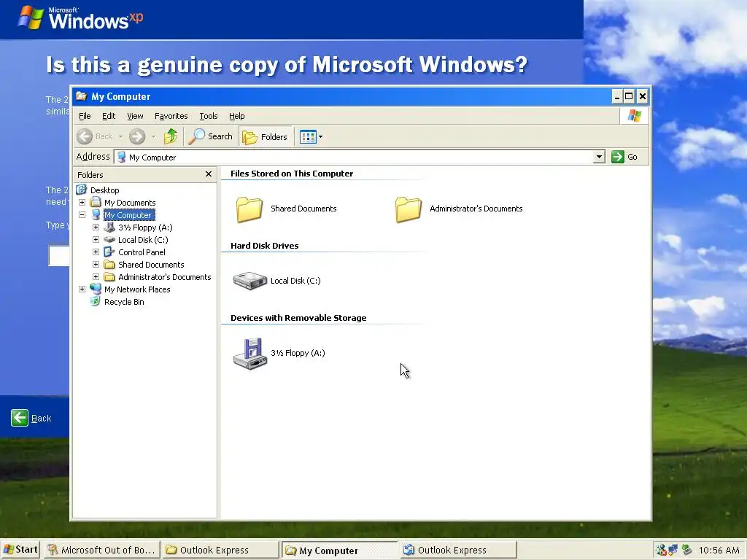Maximize the My Computer window

click(629, 97)
